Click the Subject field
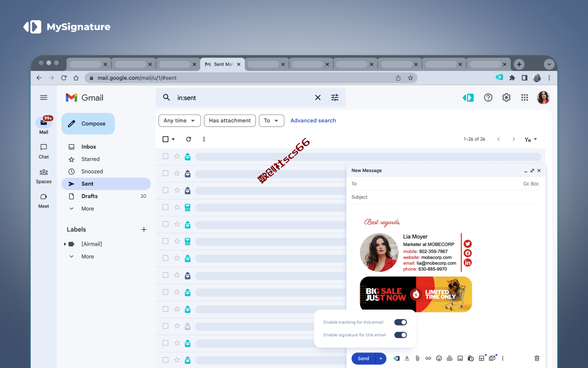Viewport: 588px width, 368px height. pyautogui.click(x=446, y=197)
